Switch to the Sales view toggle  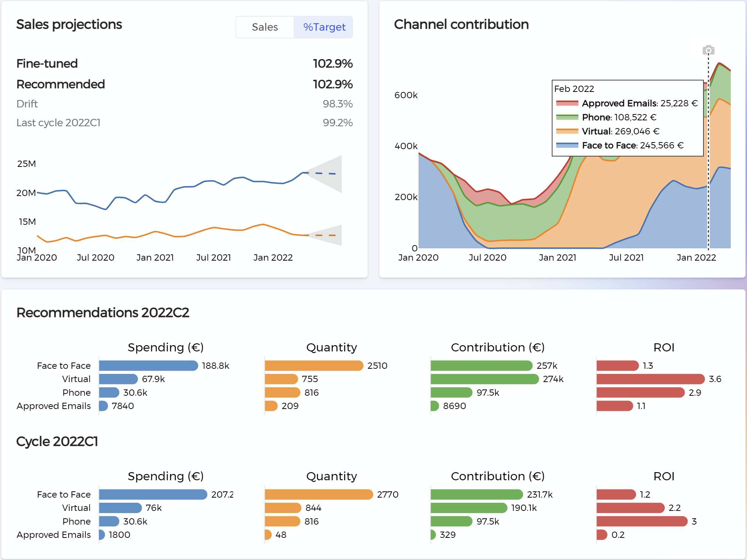(265, 27)
